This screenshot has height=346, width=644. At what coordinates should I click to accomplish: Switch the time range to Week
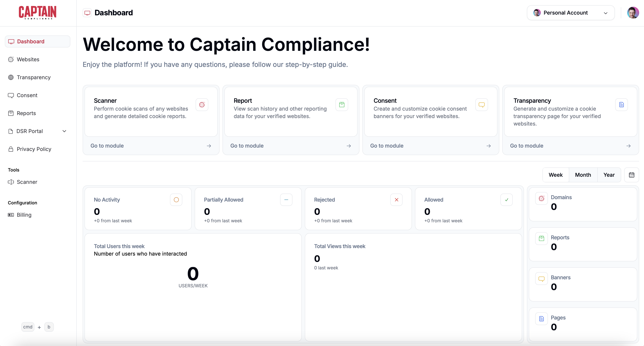(556, 175)
